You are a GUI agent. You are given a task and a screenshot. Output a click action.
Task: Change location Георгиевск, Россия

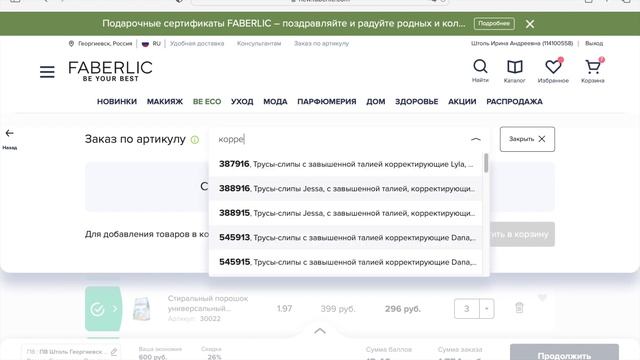100,43
